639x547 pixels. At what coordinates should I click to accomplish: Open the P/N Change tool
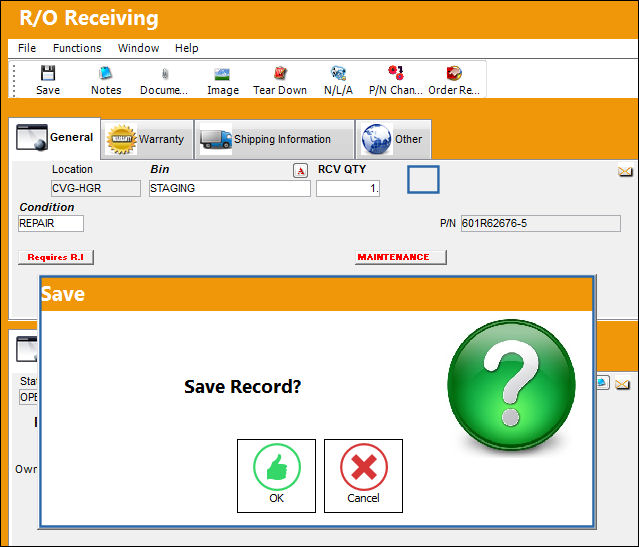point(395,80)
